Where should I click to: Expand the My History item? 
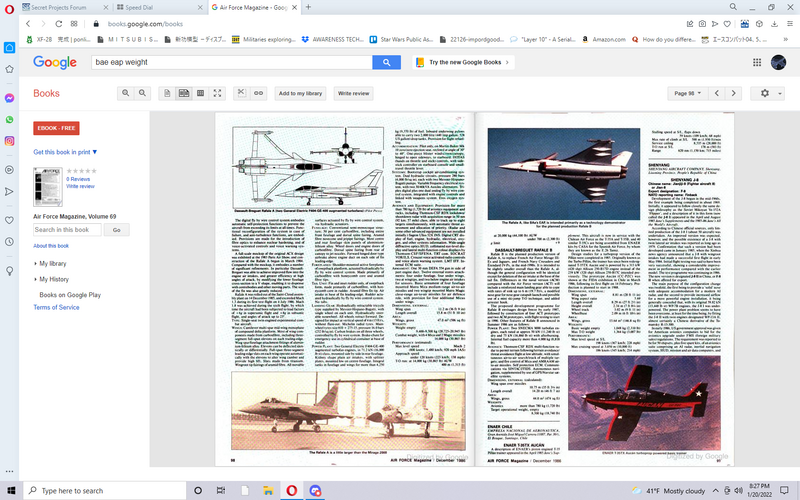54,280
